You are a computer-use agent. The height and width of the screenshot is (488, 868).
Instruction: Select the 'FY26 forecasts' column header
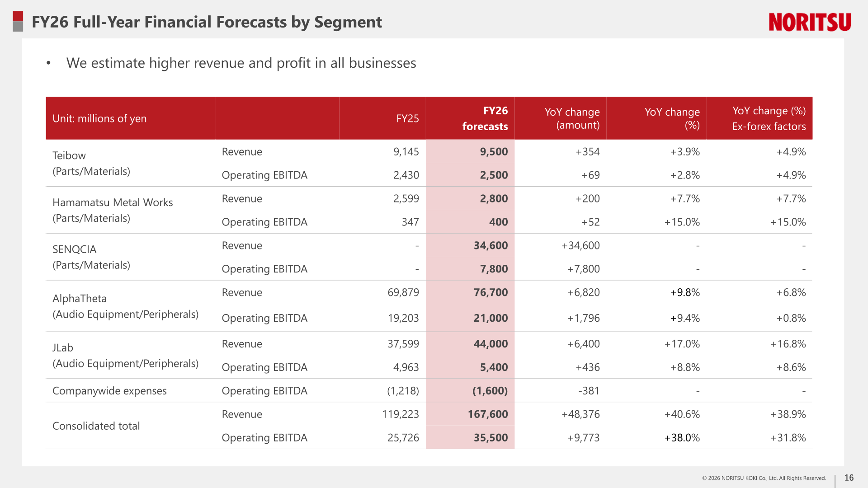[x=485, y=118]
